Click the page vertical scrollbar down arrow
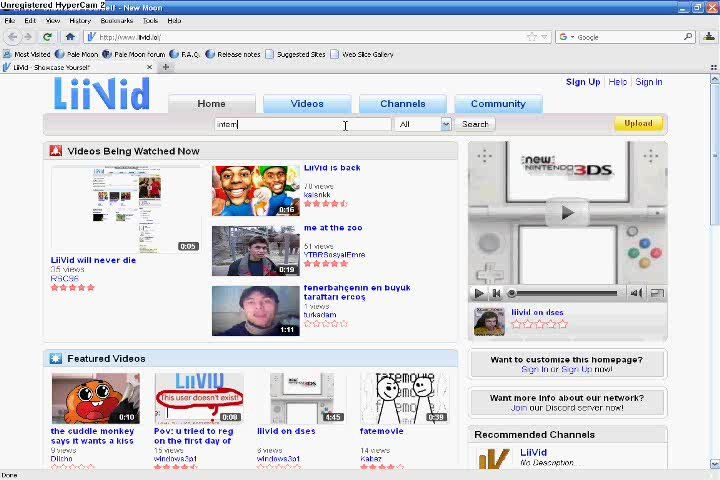The height and width of the screenshot is (480, 720). point(714,464)
